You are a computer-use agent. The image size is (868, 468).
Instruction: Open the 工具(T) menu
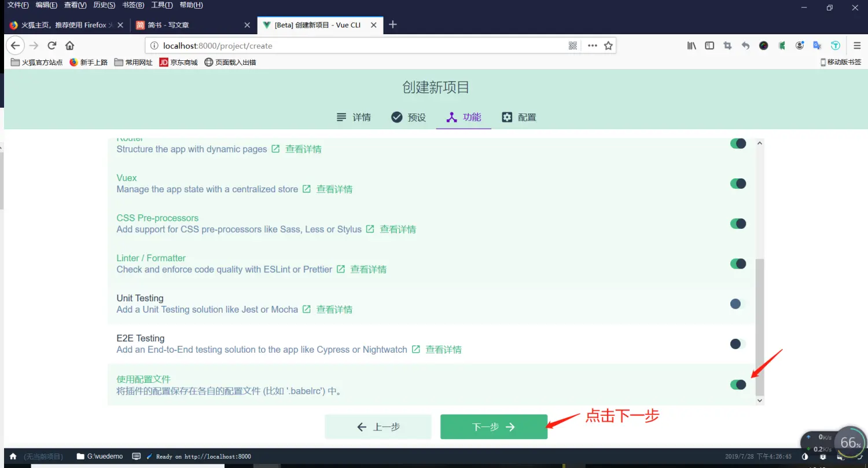(162, 5)
